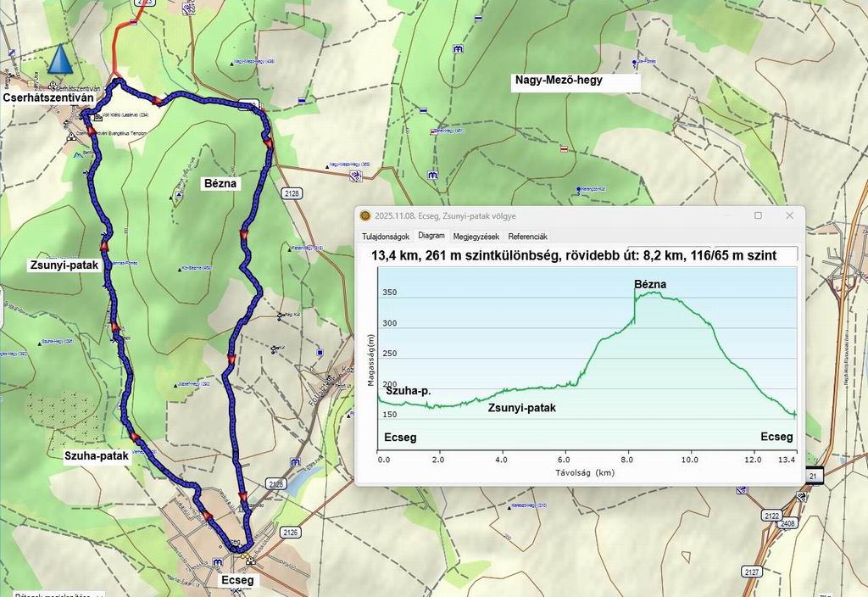Click the blue north arrow compass icon
868x597 pixels.
tap(59, 59)
